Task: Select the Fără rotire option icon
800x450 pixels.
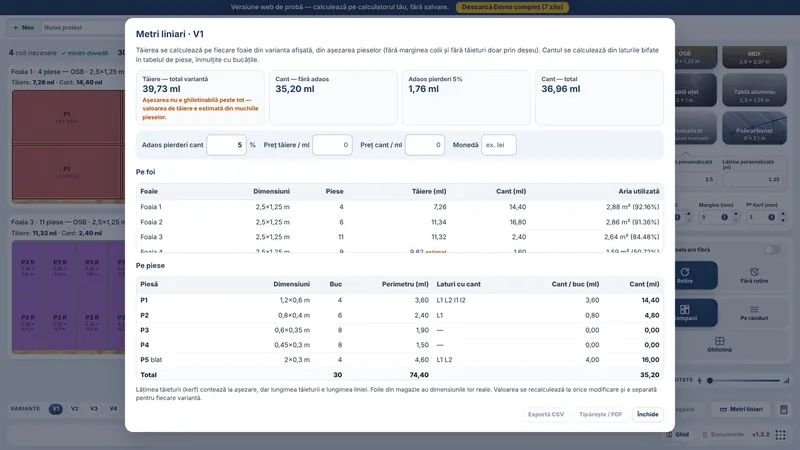Action: [754, 272]
